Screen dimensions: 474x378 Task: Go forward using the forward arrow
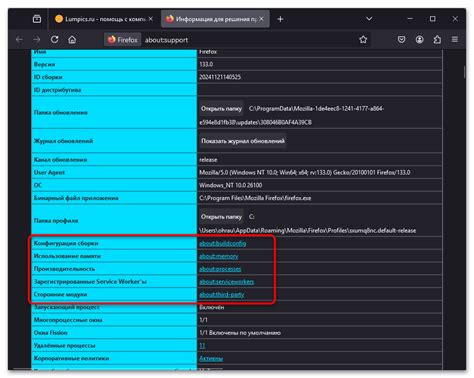coord(37,40)
